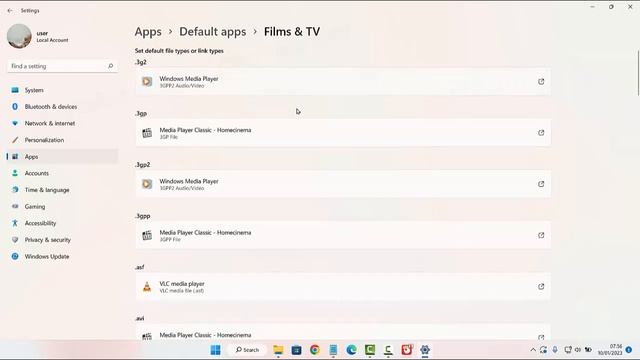Open Windows Update settings
The height and width of the screenshot is (360, 640).
tap(62, 257)
